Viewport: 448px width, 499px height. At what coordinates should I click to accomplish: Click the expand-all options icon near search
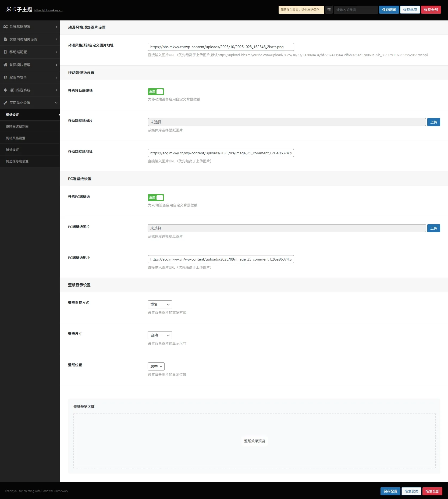(x=329, y=10)
